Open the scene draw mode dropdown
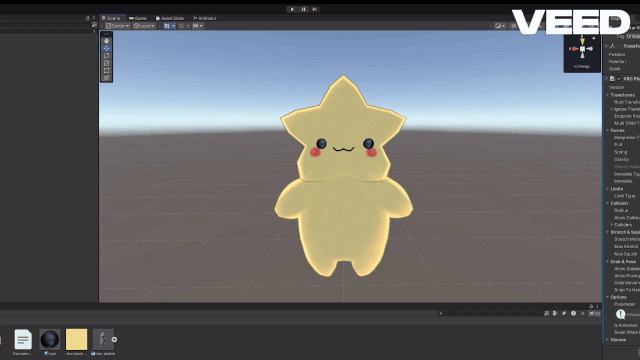This screenshot has height=360, width=640. click(x=500, y=26)
